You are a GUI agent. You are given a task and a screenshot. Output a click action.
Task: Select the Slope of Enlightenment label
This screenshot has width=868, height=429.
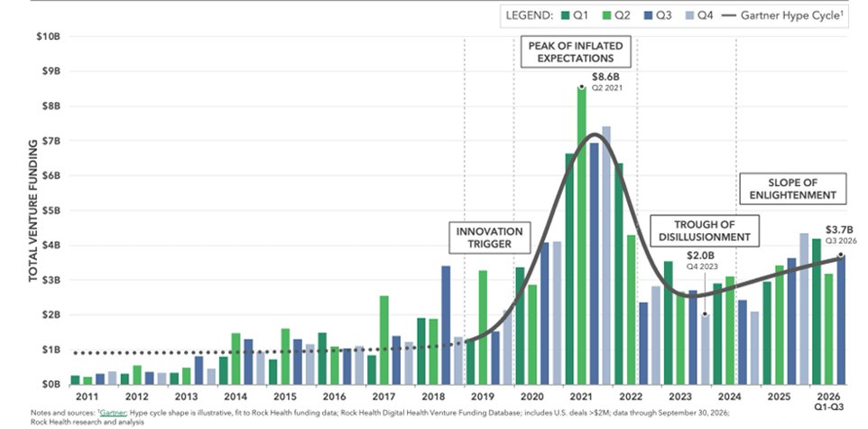point(793,189)
